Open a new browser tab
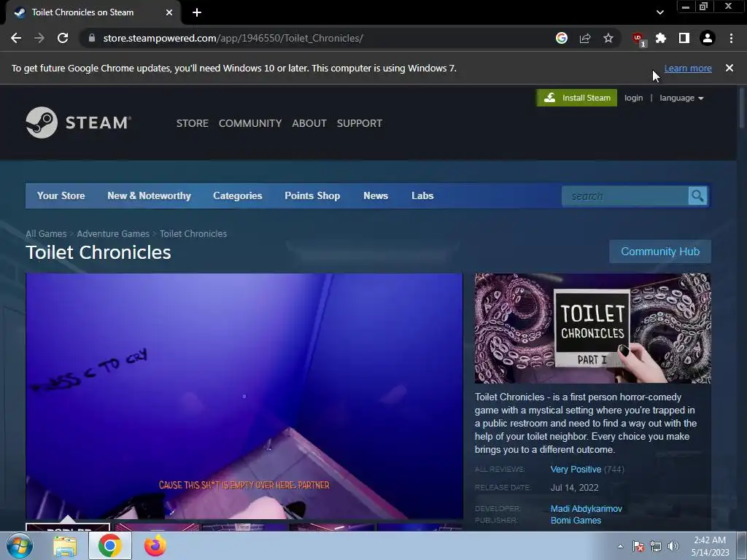 click(197, 12)
